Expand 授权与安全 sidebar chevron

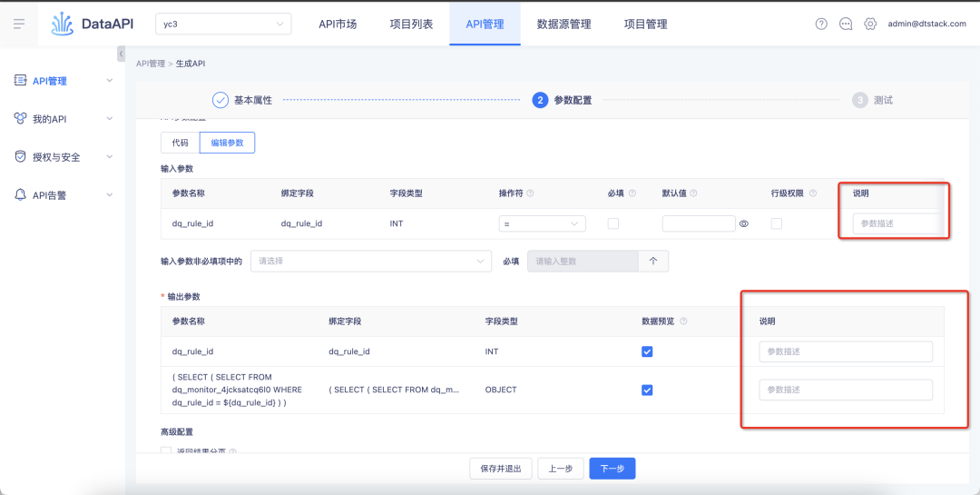[x=110, y=157]
